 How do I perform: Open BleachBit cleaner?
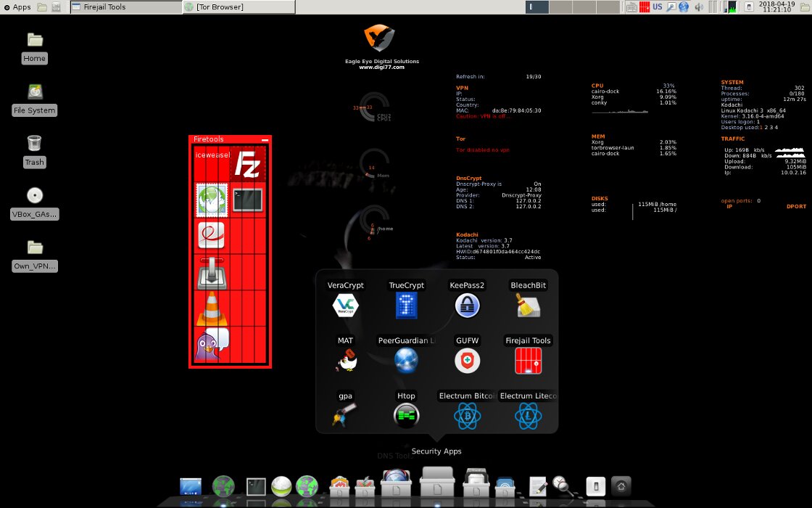coord(528,306)
